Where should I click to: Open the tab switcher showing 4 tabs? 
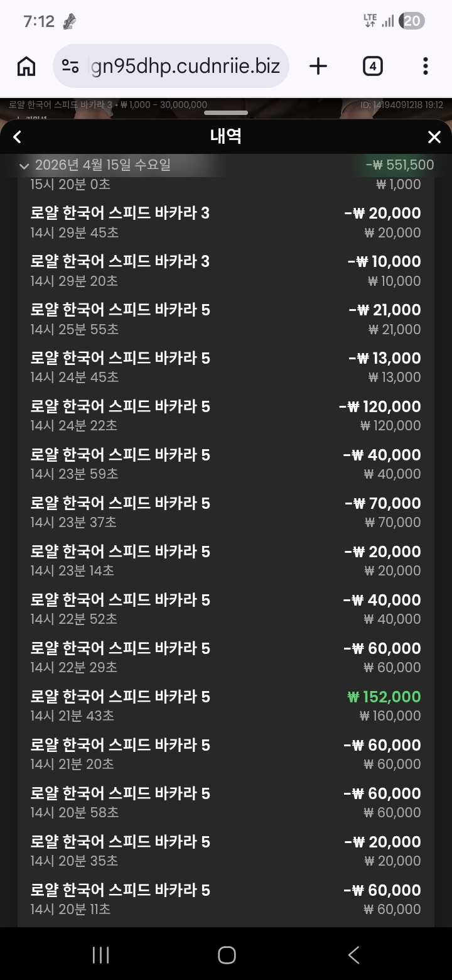373,66
